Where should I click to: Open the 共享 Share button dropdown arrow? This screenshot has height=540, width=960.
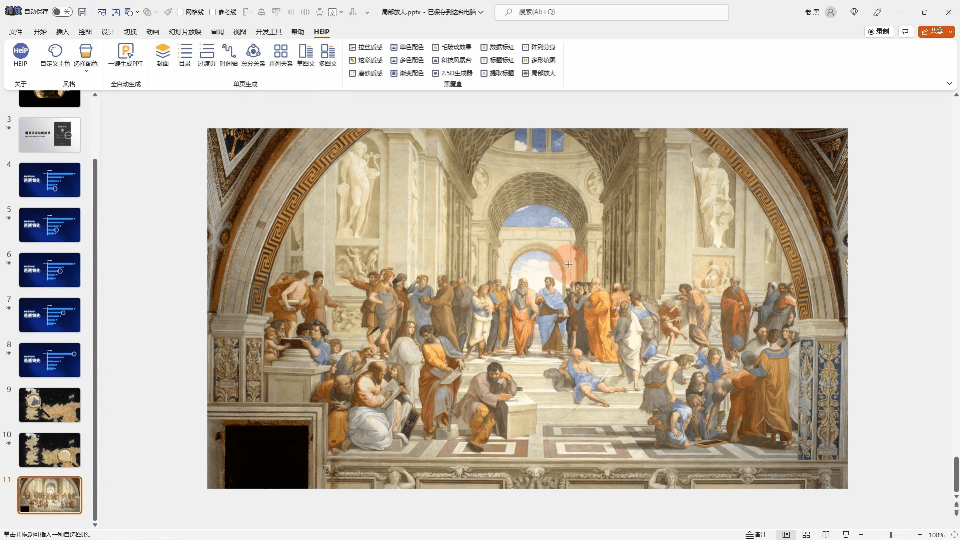(x=950, y=31)
